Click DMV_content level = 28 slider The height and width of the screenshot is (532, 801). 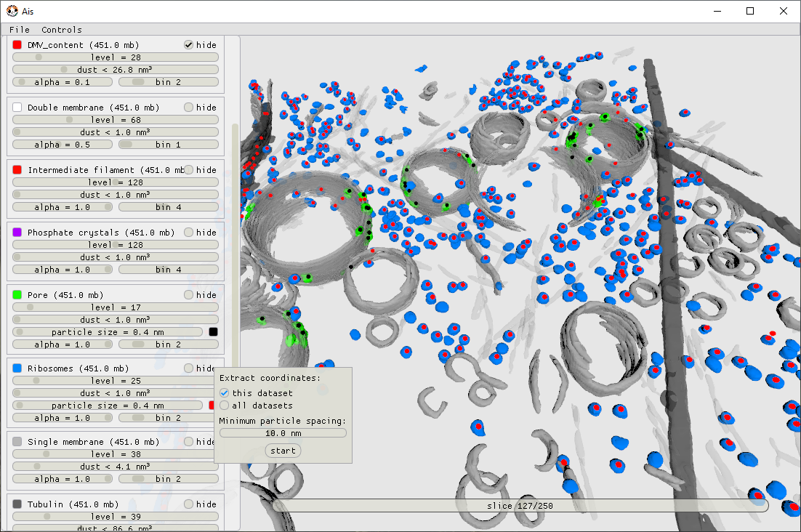(116, 57)
